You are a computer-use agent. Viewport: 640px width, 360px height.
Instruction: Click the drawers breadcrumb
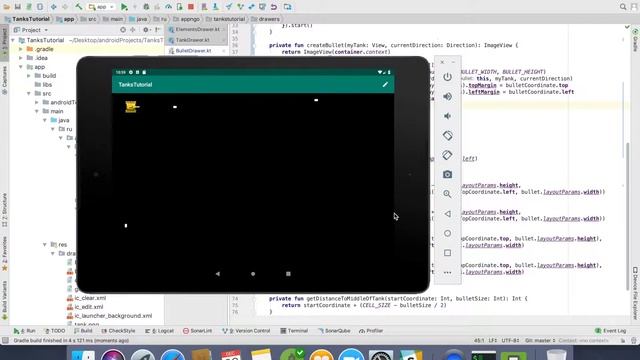[266, 19]
